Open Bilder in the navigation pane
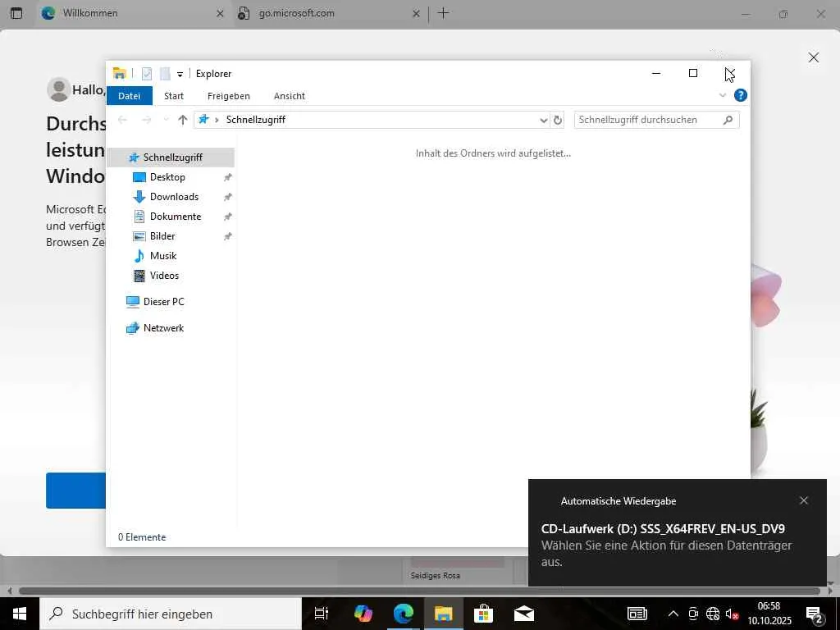This screenshot has width=840, height=630. 162,236
